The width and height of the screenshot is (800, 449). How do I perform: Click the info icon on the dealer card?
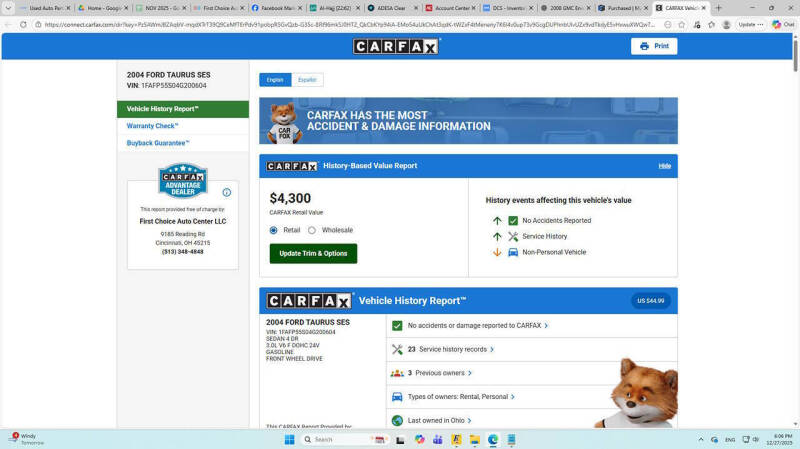coord(227,192)
